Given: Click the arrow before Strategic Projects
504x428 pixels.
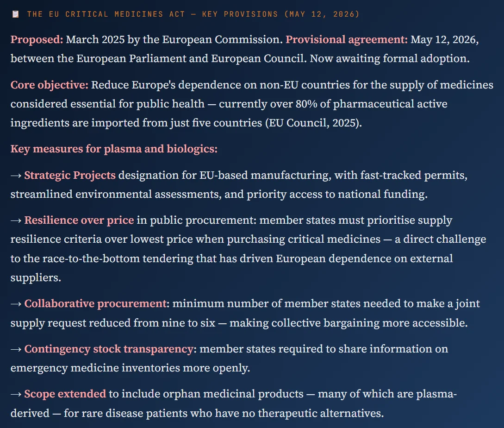Looking at the screenshot, I should click(x=16, y=176).
